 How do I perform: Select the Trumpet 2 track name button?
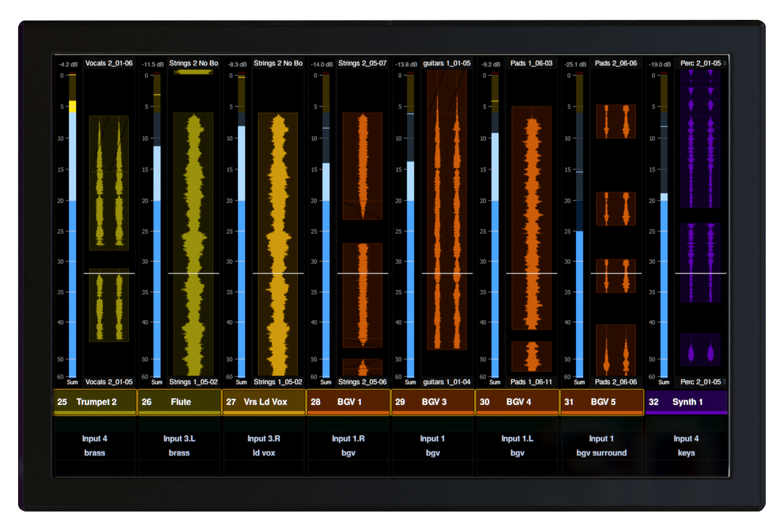point(95,402)
